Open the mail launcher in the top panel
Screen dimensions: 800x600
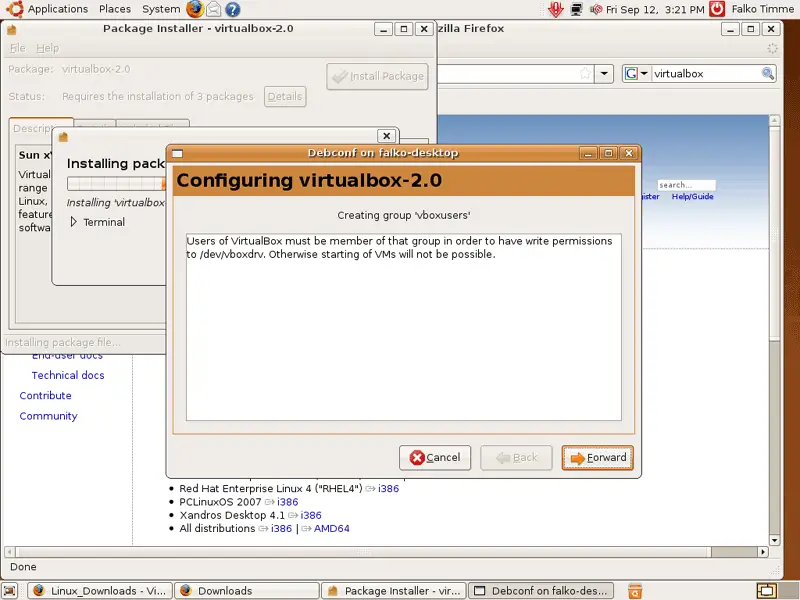click(x=214, y=9)
